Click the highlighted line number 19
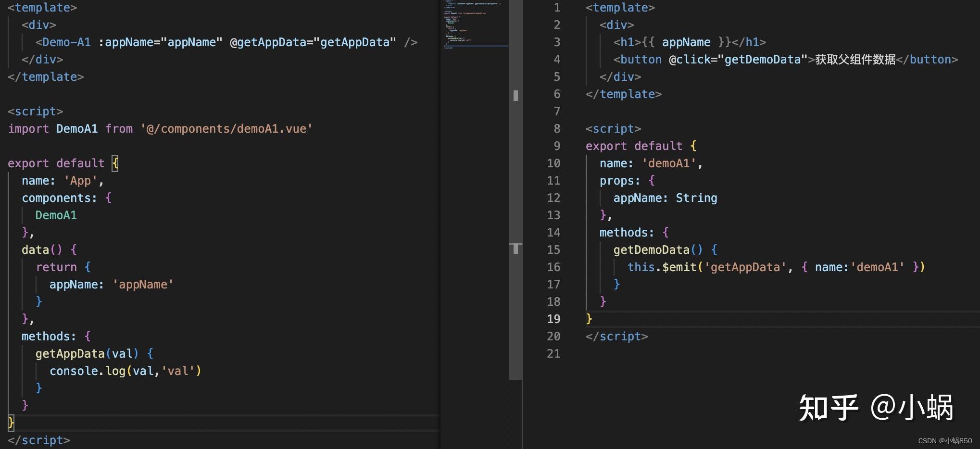The width and height of the screenshot is (980, 449). tap(553, 319)
